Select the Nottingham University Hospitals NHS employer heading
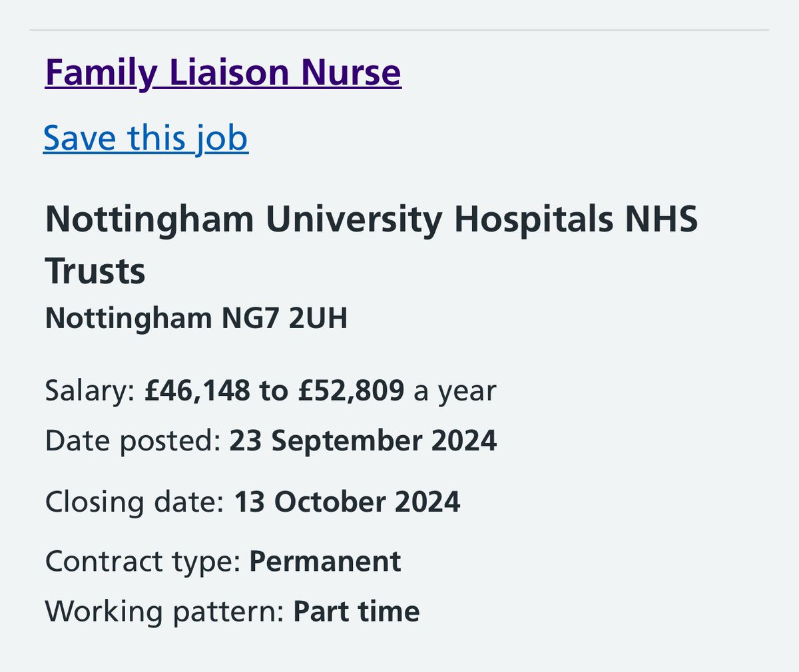This screenshot has height=672, width=799. click(372, 220)
